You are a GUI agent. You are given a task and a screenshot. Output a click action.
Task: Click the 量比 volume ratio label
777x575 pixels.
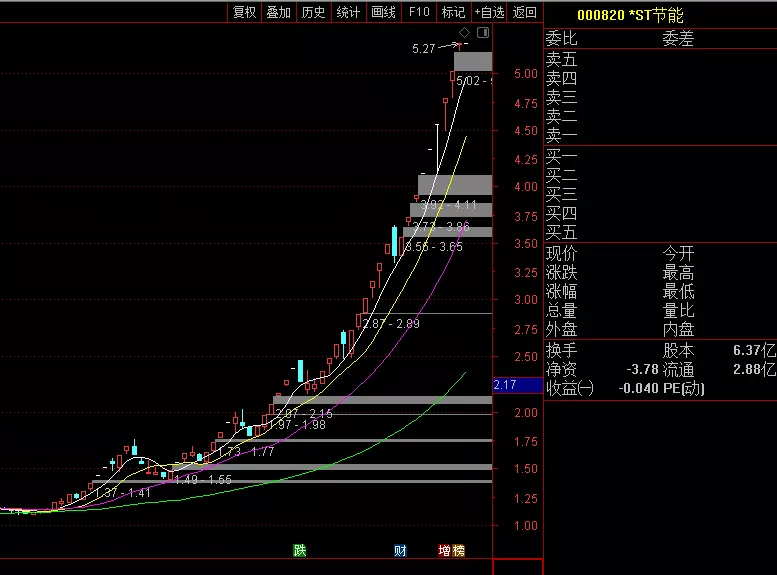[x=678, y=311]
